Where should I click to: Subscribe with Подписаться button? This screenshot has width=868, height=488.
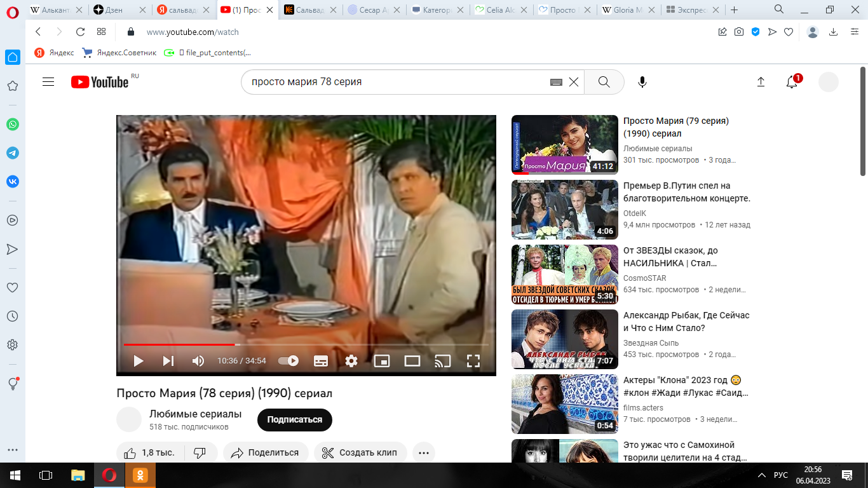(x=295, y=420)
